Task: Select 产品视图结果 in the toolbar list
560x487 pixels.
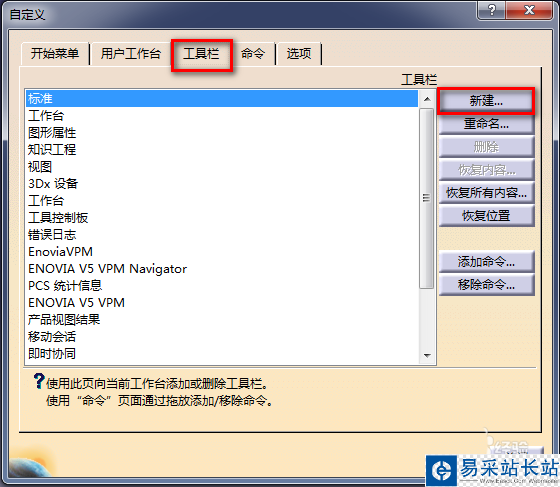Action: 222,320
